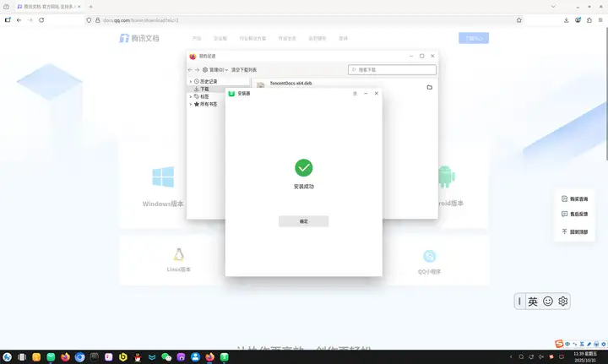
Task: Open the taskbar start launcher icon
Action: pyautogui.click(x=7, y=357)
